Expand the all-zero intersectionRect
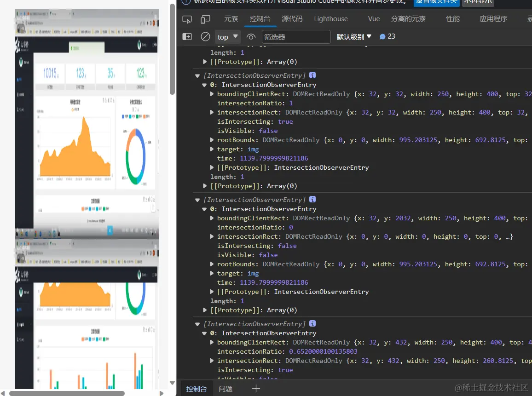Screen dimensions: 532x396 tap(212, 236)
